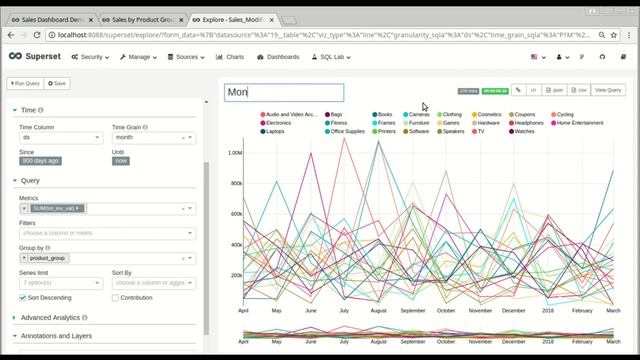Open the documentation book icon
The height and width of the screenshot is (360, 640).
point(623,57)
